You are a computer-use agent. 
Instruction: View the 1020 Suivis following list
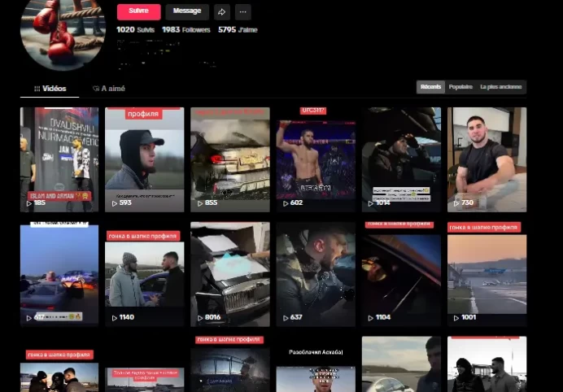(x=135, y=30)
